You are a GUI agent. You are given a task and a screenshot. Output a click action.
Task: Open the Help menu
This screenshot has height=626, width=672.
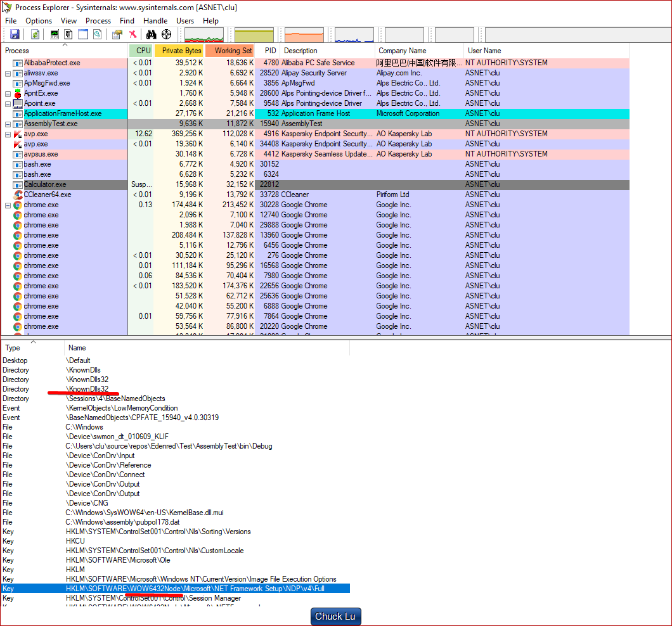pyautogui.click(x=210, y=20)
